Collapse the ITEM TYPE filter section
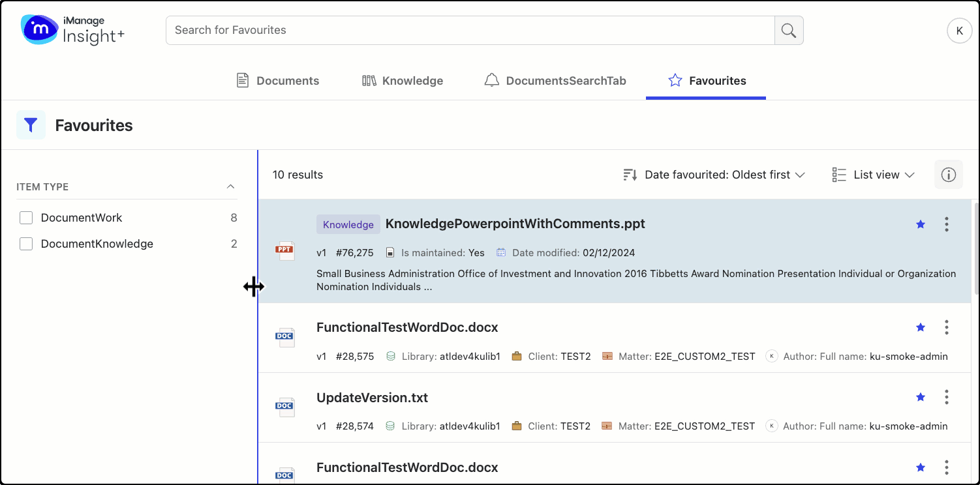This screenshot has width=980, height=485. (x=230, y=186)
